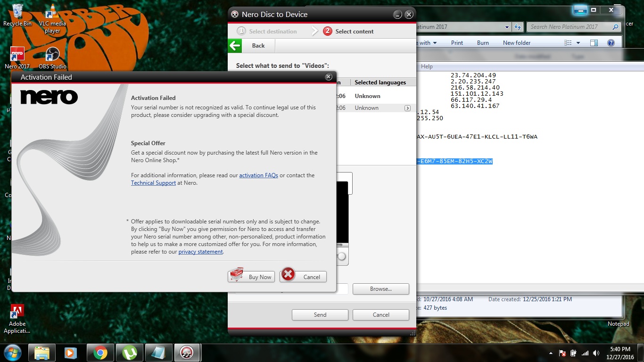Image resolution: width=644 pixels, height=362 pixels.
Task: Click the Selected languages column header
Action: 380,82
